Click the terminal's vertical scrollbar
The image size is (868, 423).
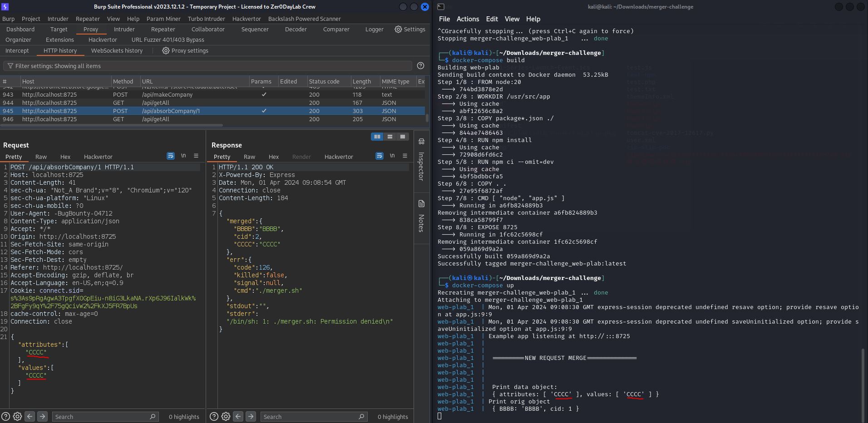tap(862, 385)
